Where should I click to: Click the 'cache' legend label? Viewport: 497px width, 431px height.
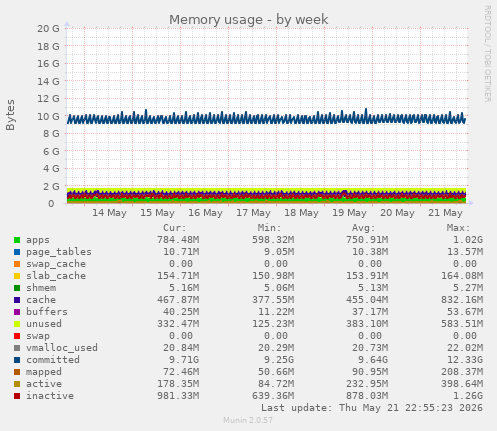click(x=41, y=300)
